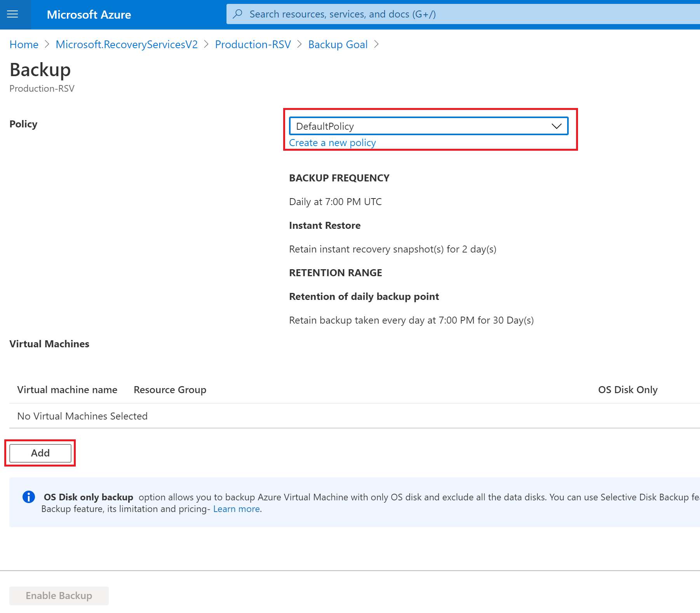Click the OS Disk Only column header
700x613 pixels.
coord(627,390)
